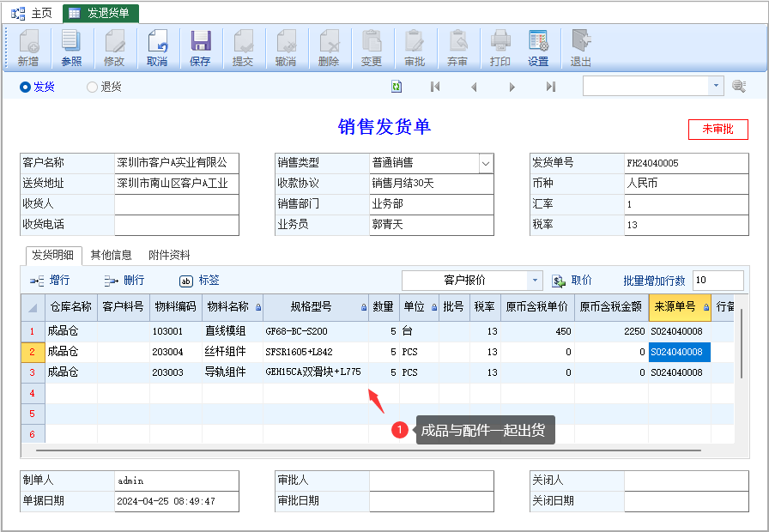The image size is (769, 532).
Task: Jump to the last record
Action: tap(551, 87)
